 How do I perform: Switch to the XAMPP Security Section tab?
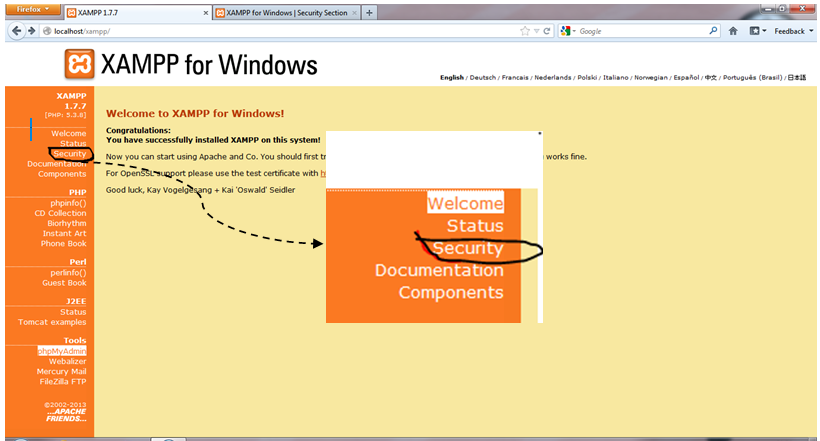coord(287,13)
